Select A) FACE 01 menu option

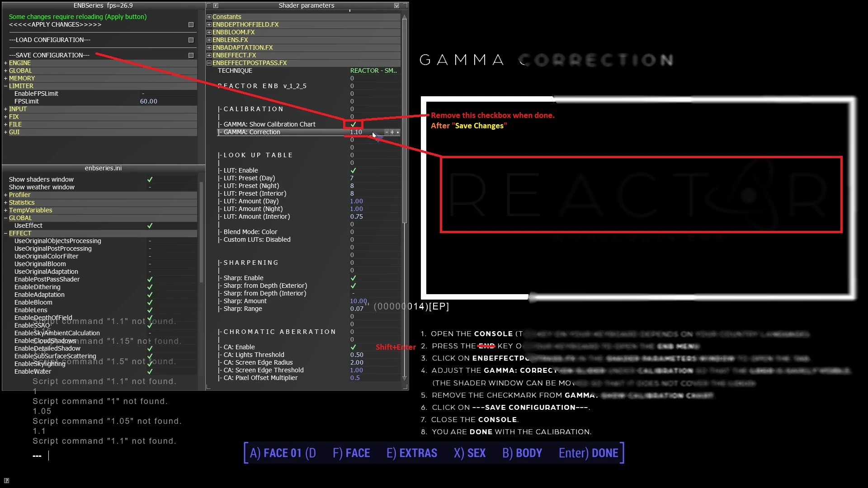coord(283,453)
